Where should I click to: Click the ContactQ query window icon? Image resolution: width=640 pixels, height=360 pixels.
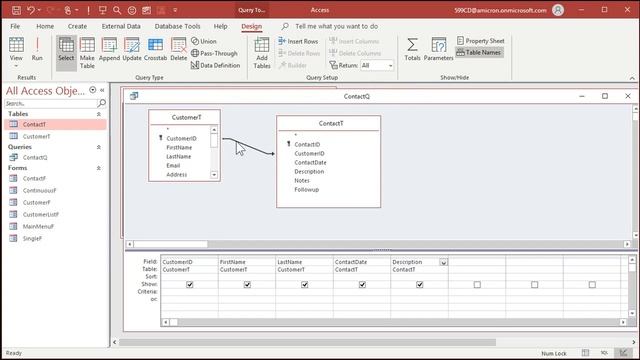coord(134,96)
